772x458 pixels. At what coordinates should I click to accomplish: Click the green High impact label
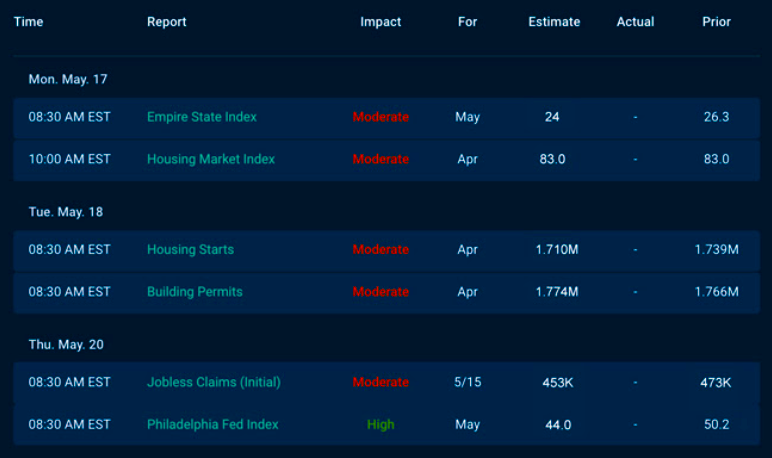pyautogui.click(x=380, y=424)
